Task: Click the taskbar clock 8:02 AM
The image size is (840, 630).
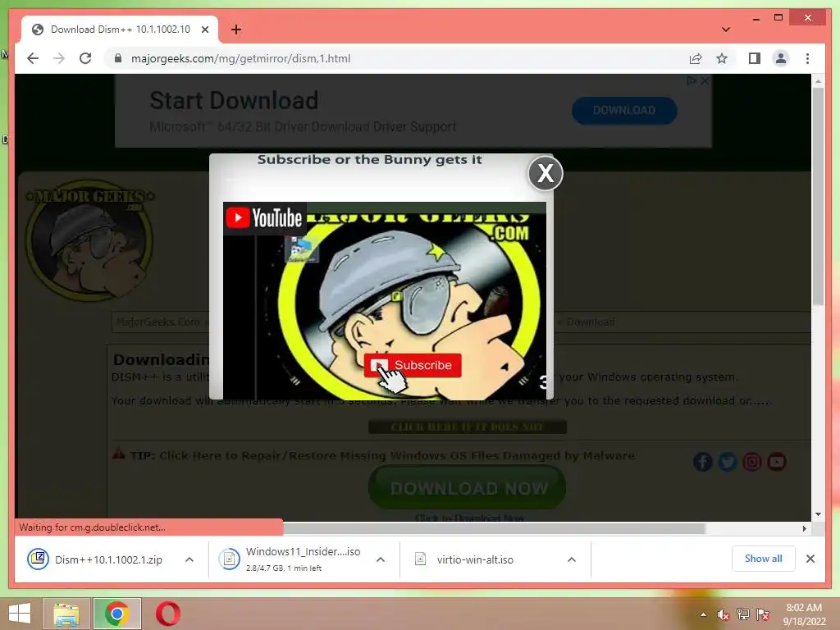Action: [x=804, y=614]
